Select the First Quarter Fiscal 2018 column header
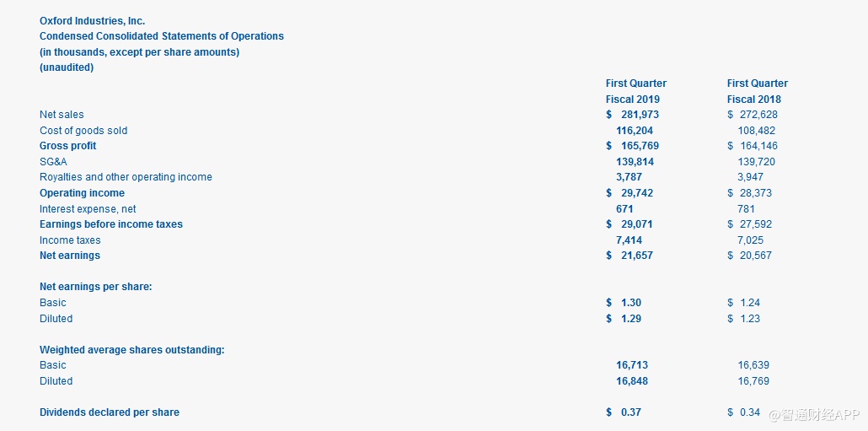 click(x=757, y=91)
